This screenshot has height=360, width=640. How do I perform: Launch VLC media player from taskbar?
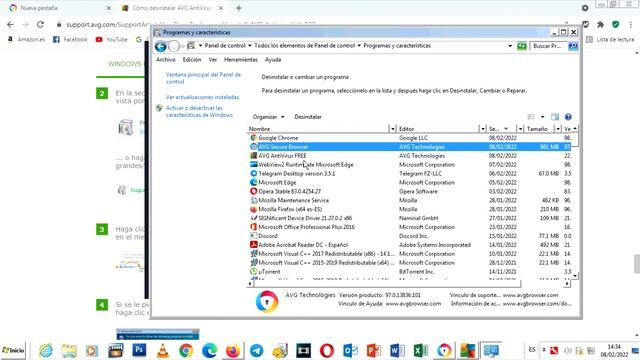pos(162,351)
